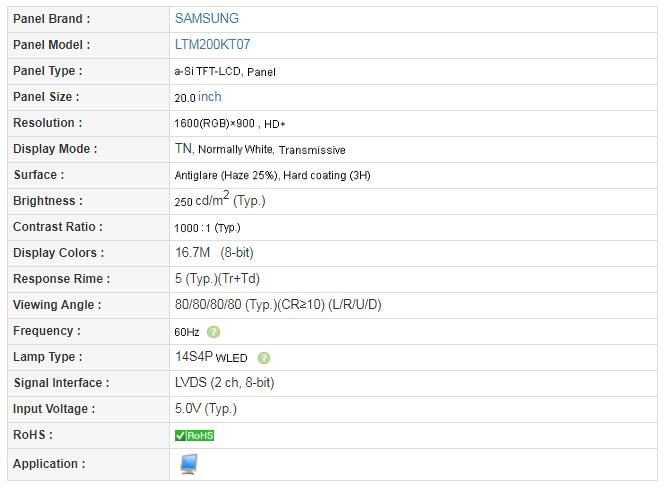Click the Application row label
This screenshot has width=665, height=488.
point(49,464)
